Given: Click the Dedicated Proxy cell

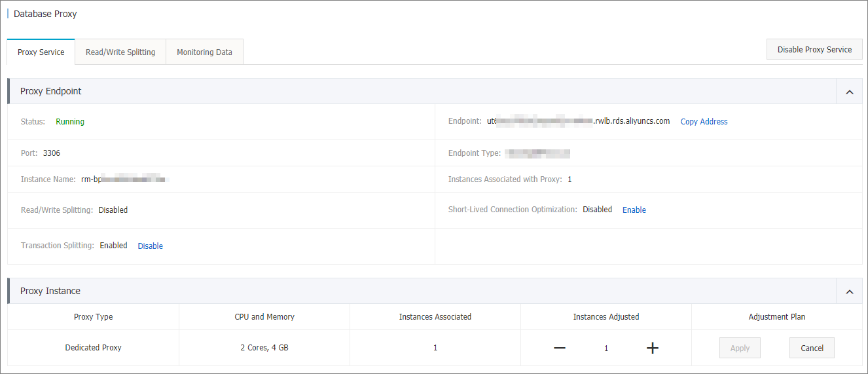Looking at the screenshot, I should (x=94, y=348).
